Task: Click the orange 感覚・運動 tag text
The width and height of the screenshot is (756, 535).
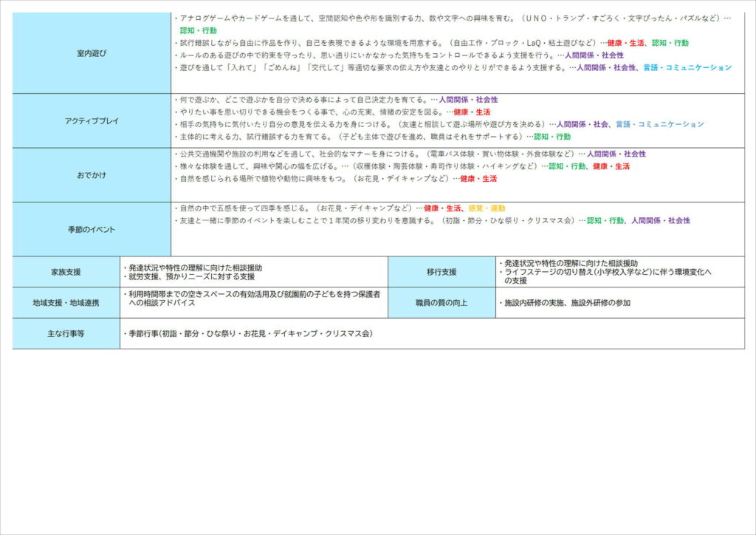Action: pyautogui.click(x=487, y=209)
